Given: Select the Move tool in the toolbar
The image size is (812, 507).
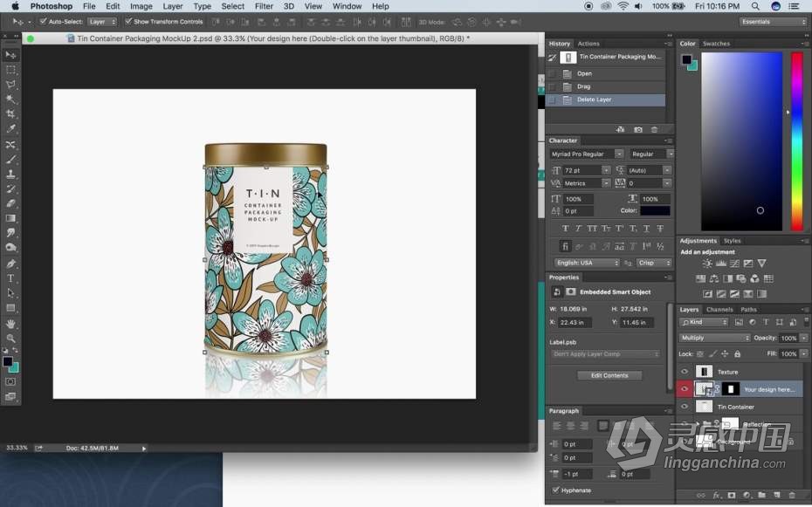Looking at the screenshot, I should pyautogui.click(x=10, y=55).
